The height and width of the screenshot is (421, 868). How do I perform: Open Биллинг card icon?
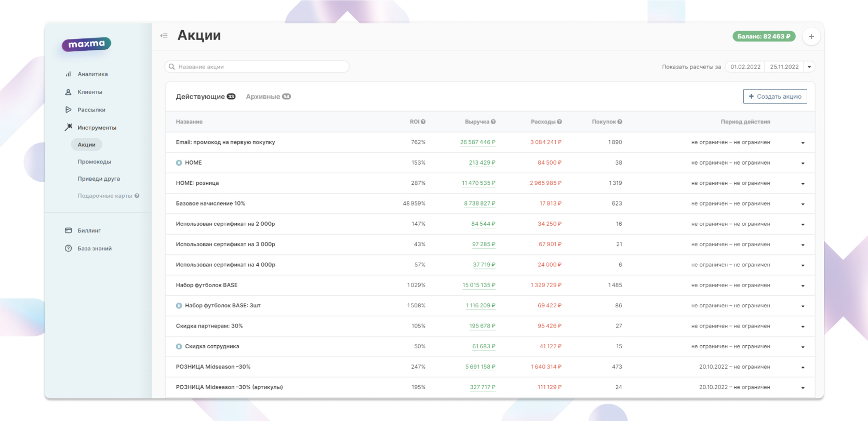pos(68,230)
